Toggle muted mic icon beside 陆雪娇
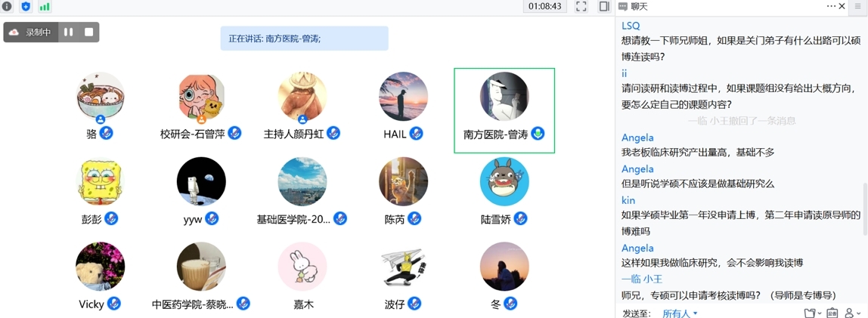868x318 pixels. [519, 218]
